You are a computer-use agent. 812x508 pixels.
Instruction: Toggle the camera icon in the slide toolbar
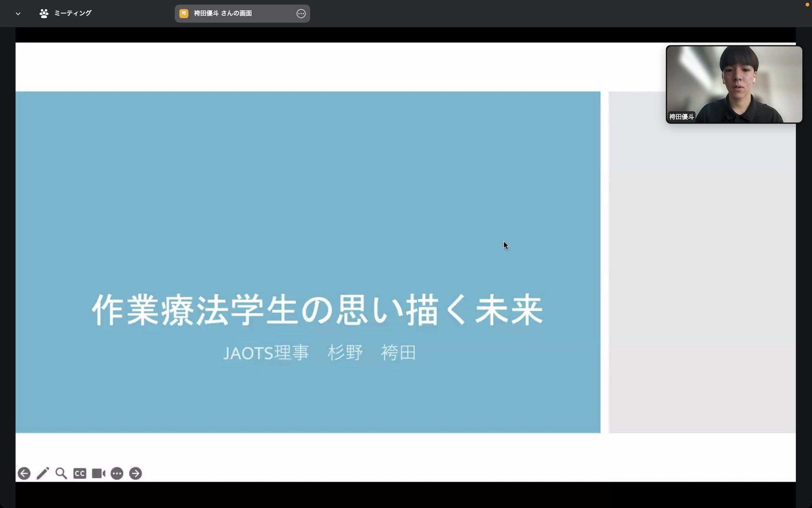(x=98, y=473)
